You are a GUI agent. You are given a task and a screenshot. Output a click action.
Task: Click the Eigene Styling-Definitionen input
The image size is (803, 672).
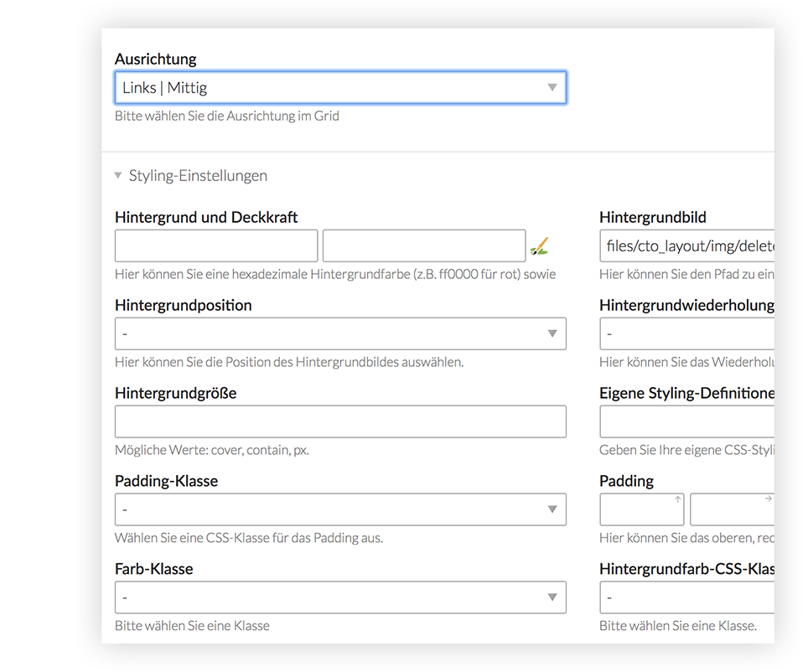[x=687, y=421]
